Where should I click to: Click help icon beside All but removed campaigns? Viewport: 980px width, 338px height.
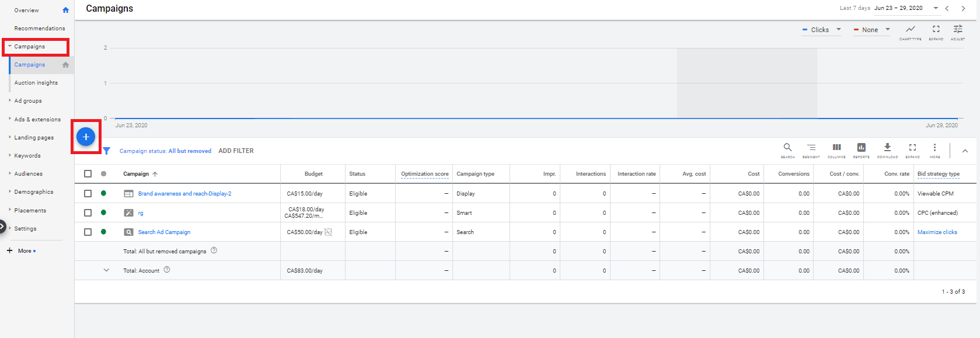[214, 250]
